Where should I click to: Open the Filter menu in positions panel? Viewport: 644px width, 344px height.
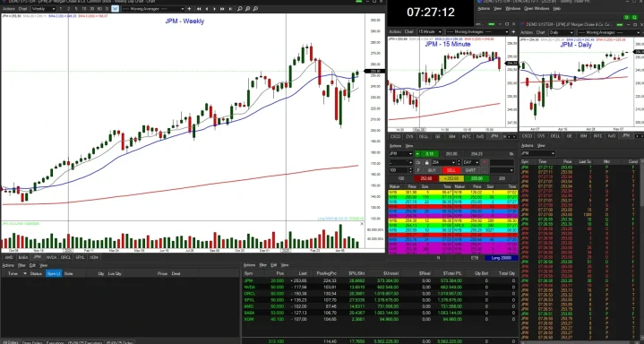262,265
